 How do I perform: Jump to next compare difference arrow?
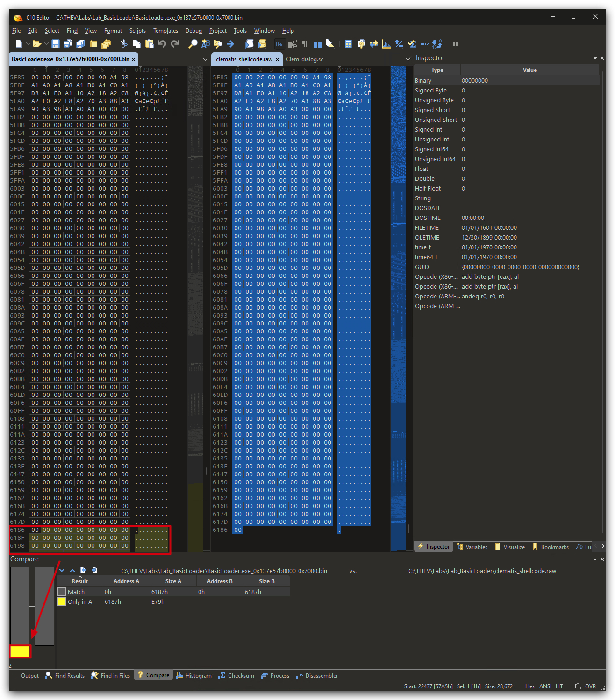coord(62,570)
